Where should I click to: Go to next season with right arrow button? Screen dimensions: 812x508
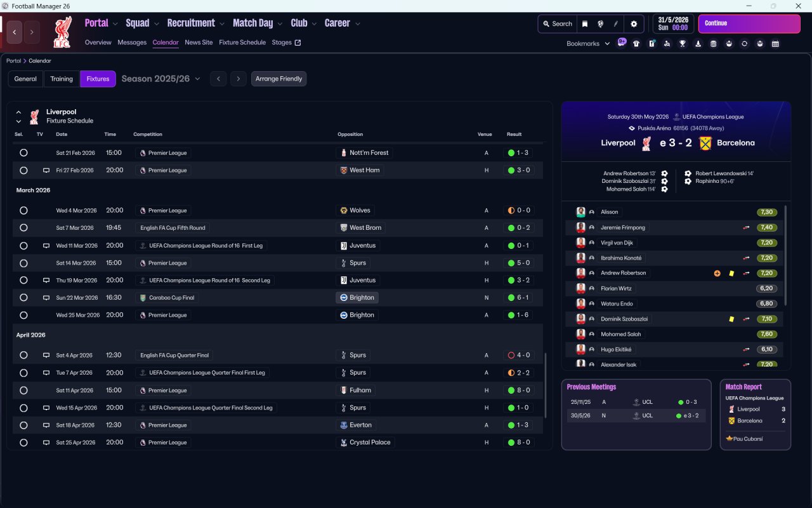pyautogui.click(x=239, y=79)
